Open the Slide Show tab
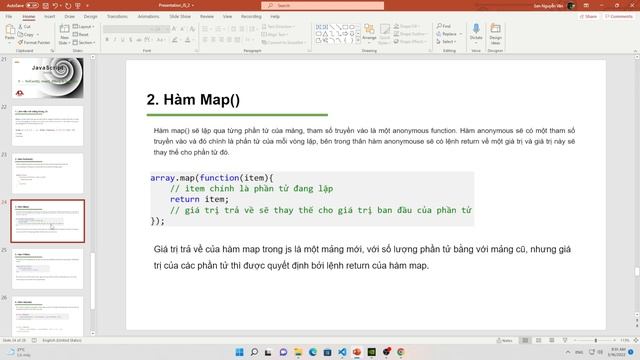The width and height of the screenshot is (640, 360). [x=180, y=17]
